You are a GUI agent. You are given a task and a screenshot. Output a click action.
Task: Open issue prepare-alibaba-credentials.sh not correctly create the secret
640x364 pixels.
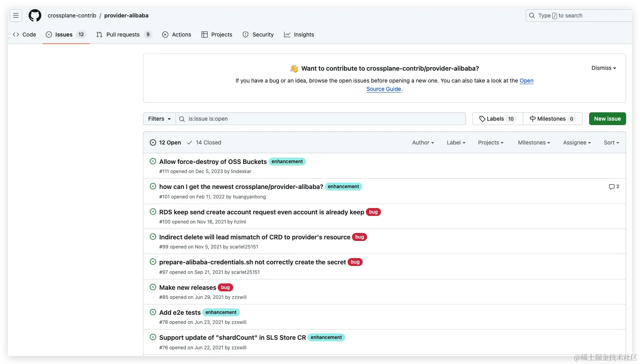tap(253, 262)
